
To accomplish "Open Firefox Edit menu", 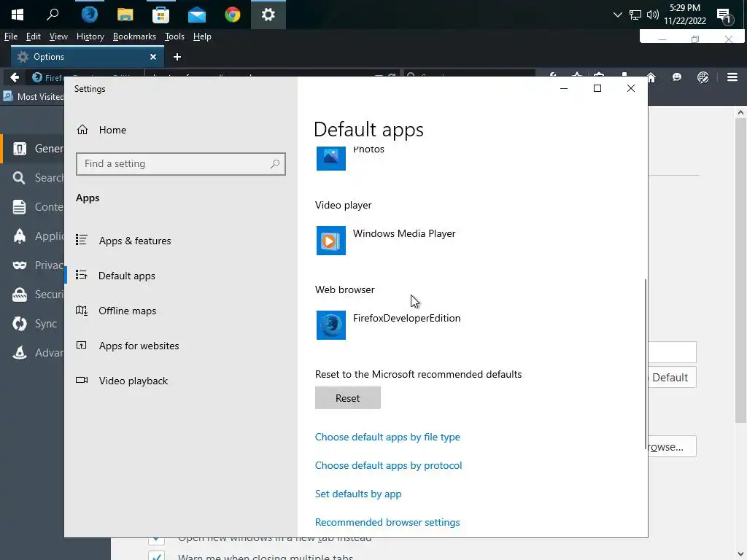I will pyautogui.click(x=34, y=36).
